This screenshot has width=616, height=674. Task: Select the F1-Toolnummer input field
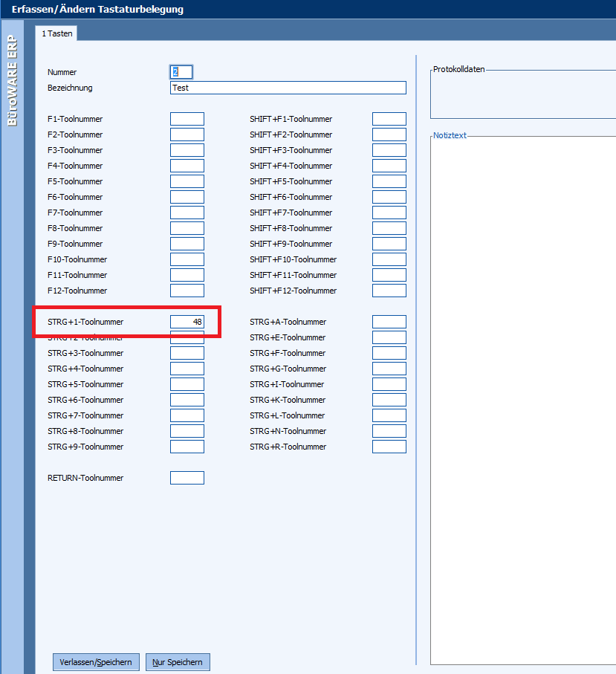pyautogui.click(x=187, y=119)
